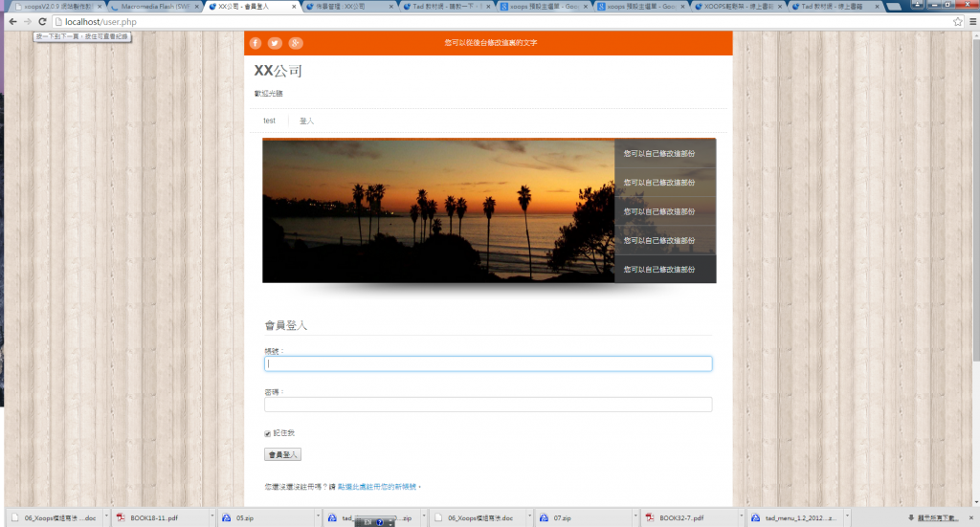Open the Google Plus icon link
980x527 pixels.
(x=296, y=43)
